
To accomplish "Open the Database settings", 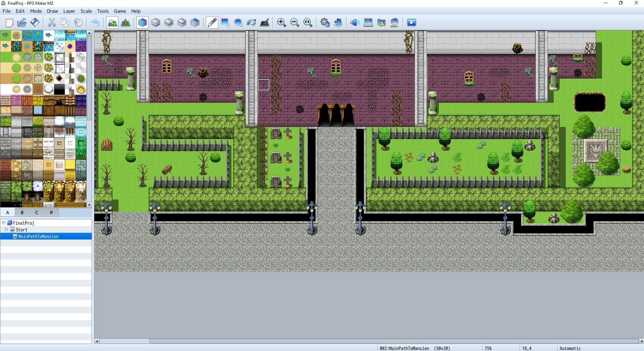I will [x=325, y=23].
